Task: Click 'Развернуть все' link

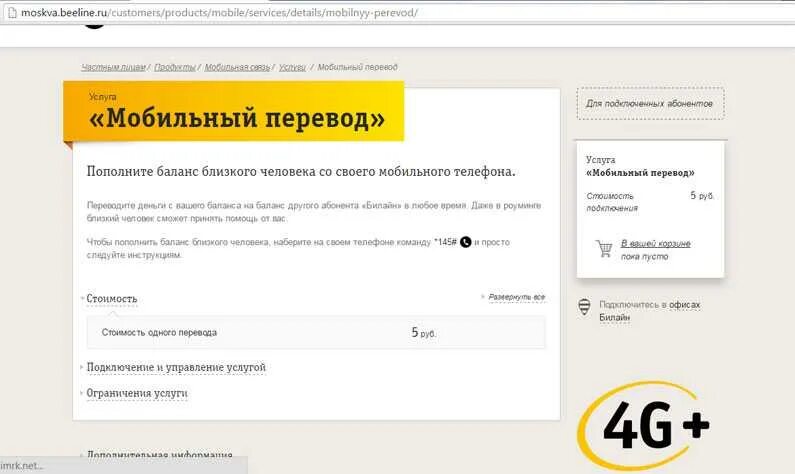Action: pyautogui.click(x=517, y=297)
